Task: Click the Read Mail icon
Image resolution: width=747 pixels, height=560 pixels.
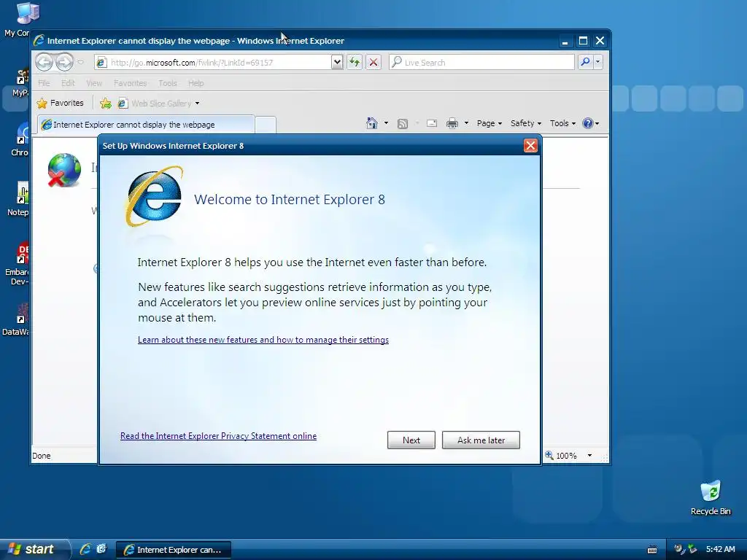Action: [432, 124]
